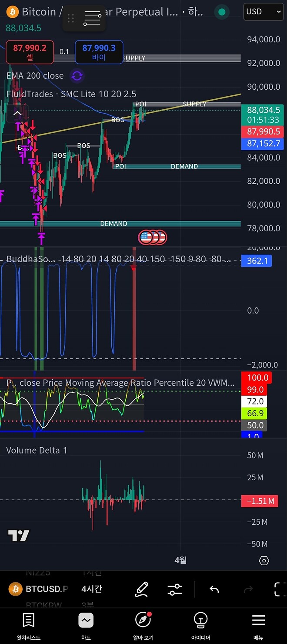This screenshot has height=644, width=287.
Task: Open chart settings hexagon icon
Action: coord(264,560)
